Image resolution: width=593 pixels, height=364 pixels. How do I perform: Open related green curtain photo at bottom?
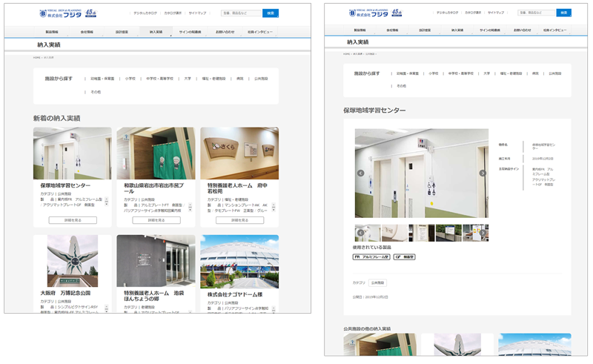coord(380,344)
